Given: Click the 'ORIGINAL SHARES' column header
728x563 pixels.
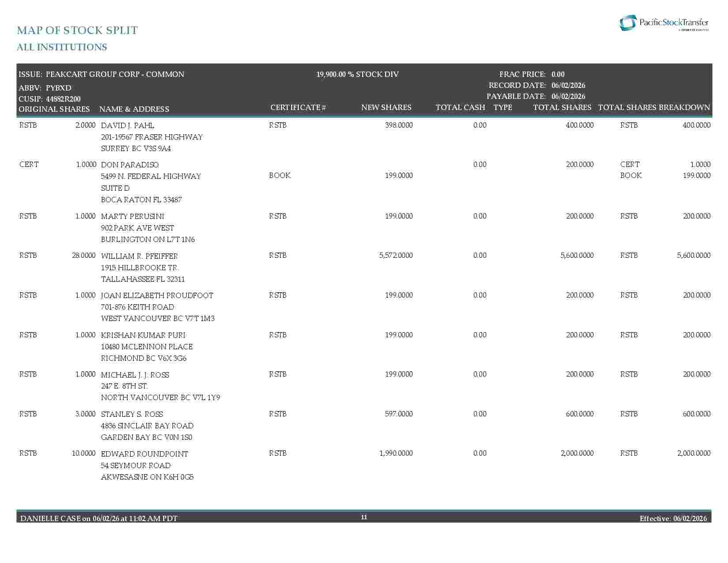Looking at the screenshot, I should [x=54, y=109].
